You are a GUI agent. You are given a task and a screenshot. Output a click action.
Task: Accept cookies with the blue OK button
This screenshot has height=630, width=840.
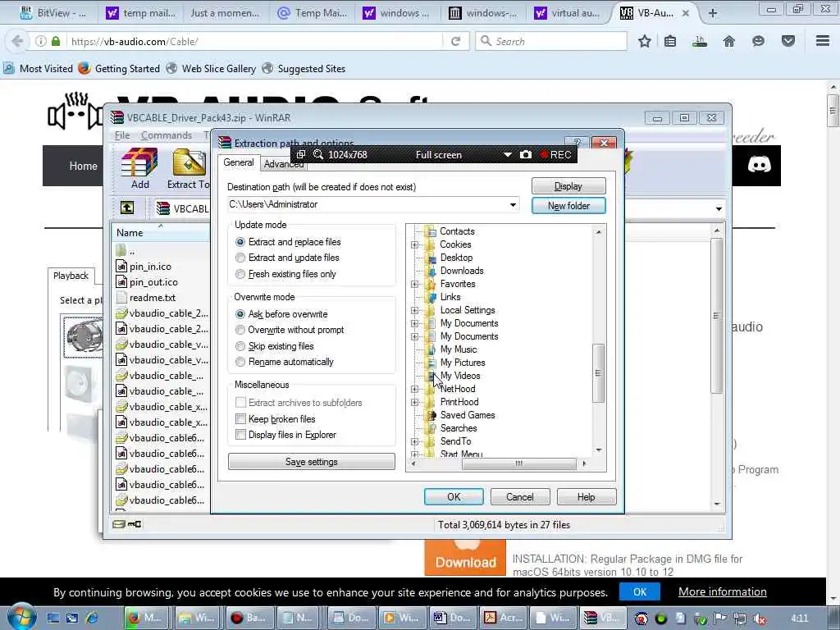tap(640, 592)
